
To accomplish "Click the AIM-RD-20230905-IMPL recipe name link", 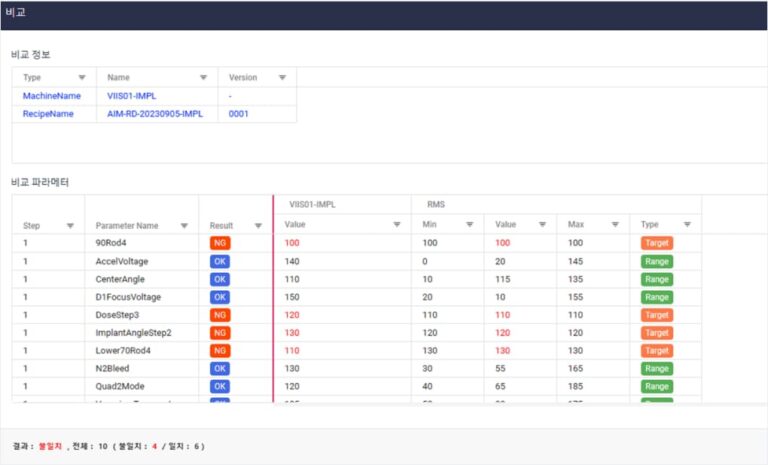I will pyautogui.click(x=155, y=114).
